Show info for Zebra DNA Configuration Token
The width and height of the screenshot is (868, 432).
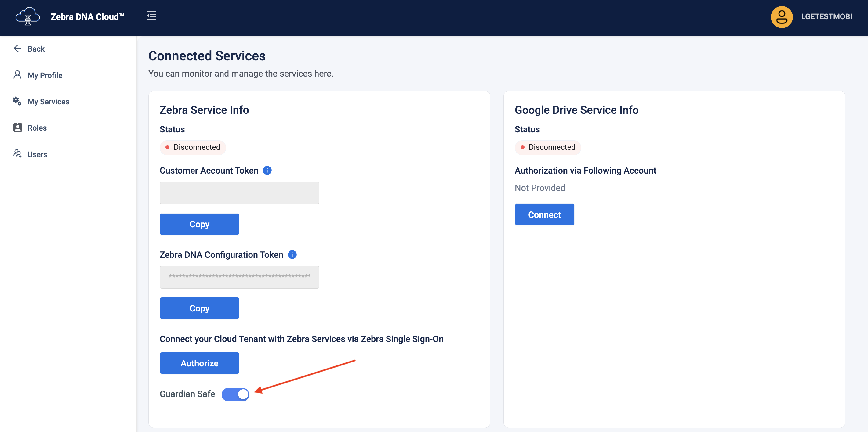click(x=292, y=254)
